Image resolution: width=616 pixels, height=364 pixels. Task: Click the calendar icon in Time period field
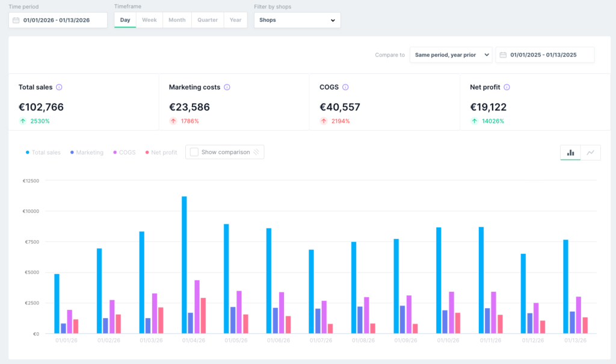[x=16, y=20]
